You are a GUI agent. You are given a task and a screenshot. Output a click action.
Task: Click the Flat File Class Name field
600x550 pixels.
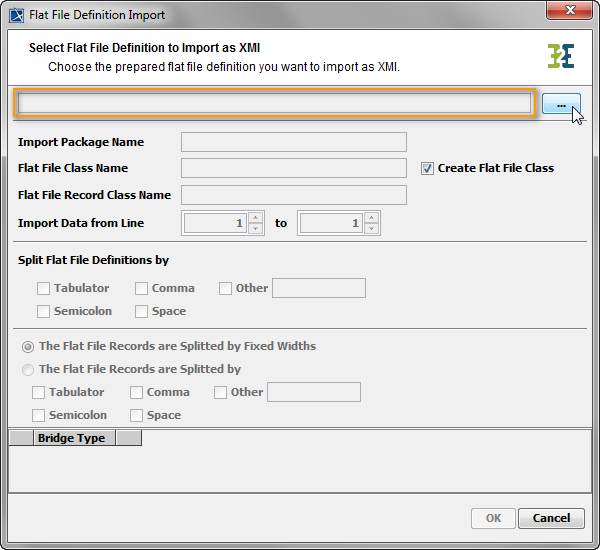[293, 168]
